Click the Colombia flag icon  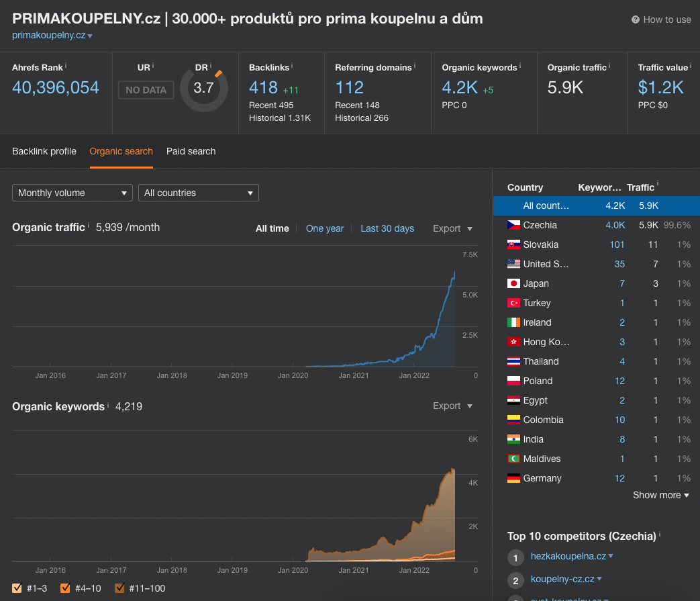(x=513, y=420)
